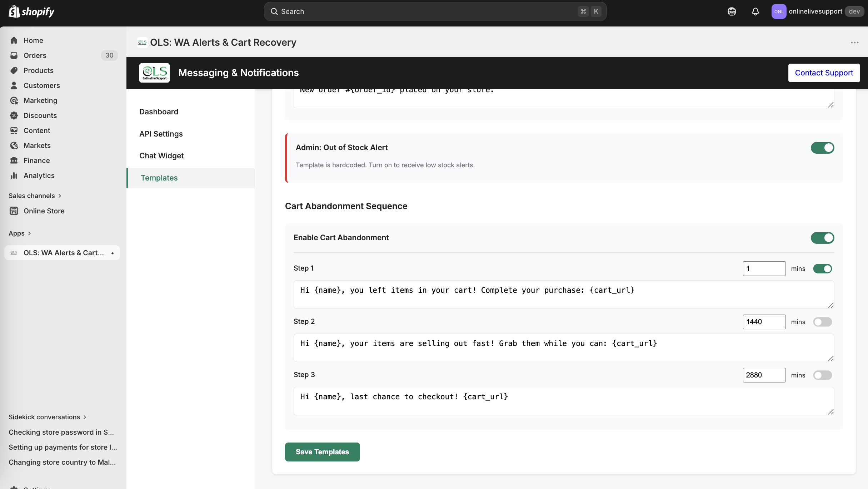Click OLS app icon in sidebar

[14, 253]
